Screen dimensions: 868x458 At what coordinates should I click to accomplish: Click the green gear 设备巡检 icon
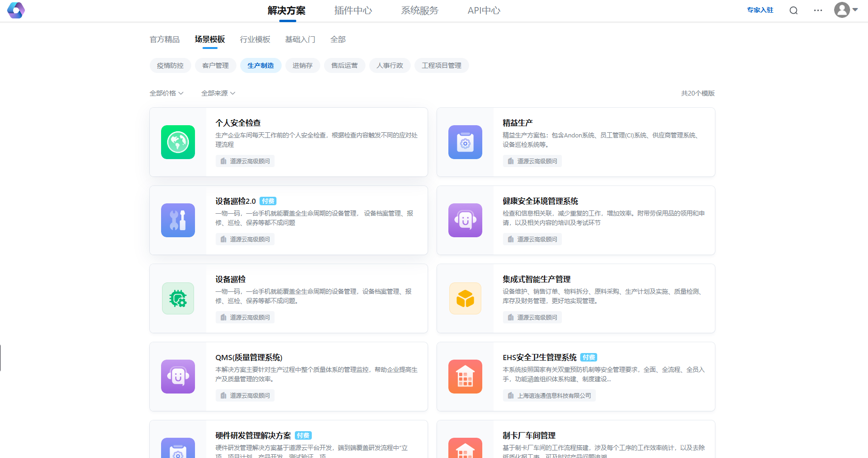[x=178, y=298]
